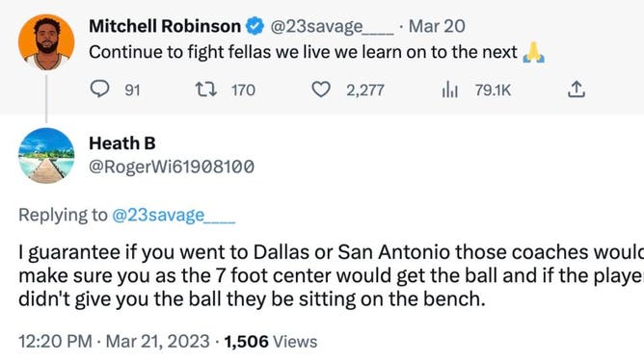The height and width of the screenshot is (362, 644).
Task: Click the reply speech bubble icon
Action: coord(99,89)
